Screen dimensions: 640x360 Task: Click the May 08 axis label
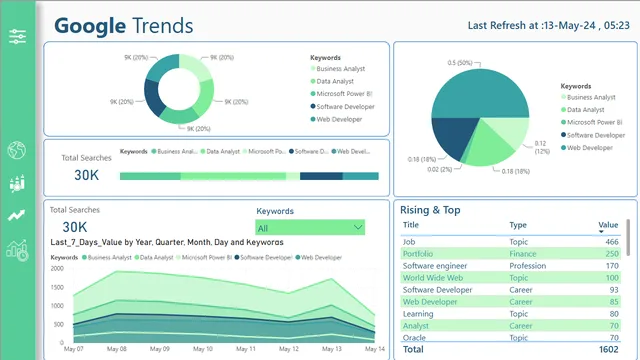(116, 349)
